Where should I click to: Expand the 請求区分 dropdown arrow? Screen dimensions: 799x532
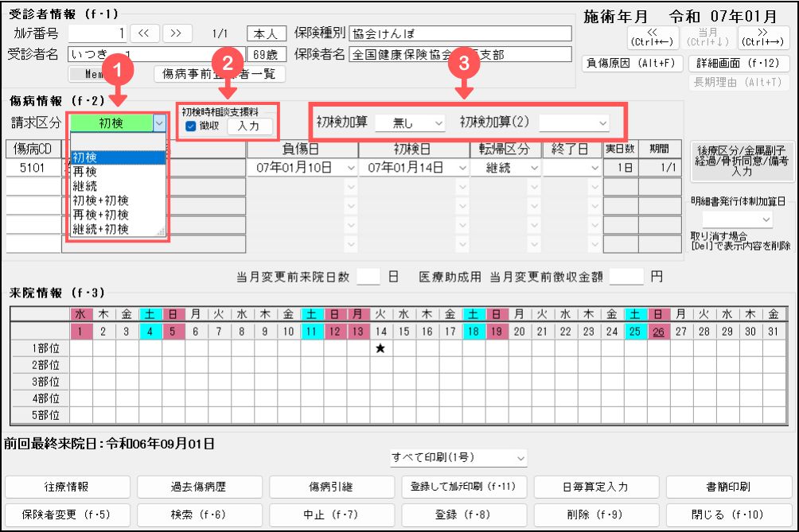click(160, 122)
